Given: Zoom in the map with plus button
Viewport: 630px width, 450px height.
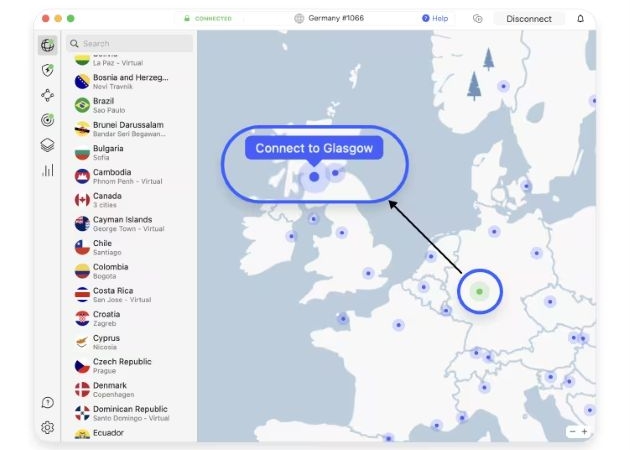Looking at the screenshot, I should point(585,432).
